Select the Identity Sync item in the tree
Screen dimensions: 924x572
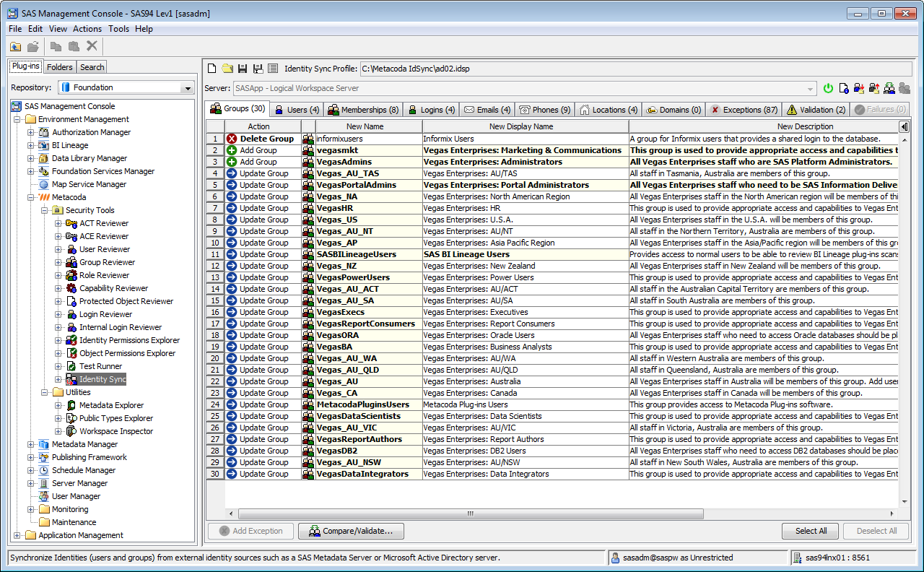[103, 379]
